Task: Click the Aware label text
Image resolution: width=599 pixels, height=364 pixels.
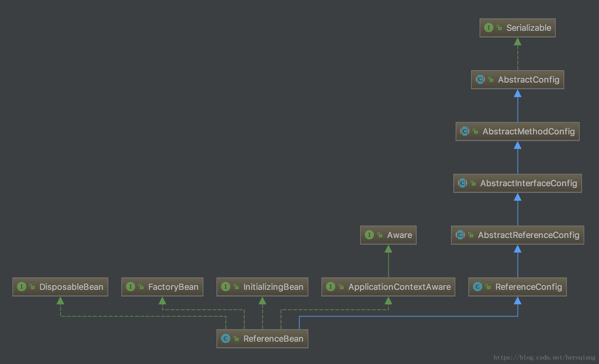Action: pos(400,235)
